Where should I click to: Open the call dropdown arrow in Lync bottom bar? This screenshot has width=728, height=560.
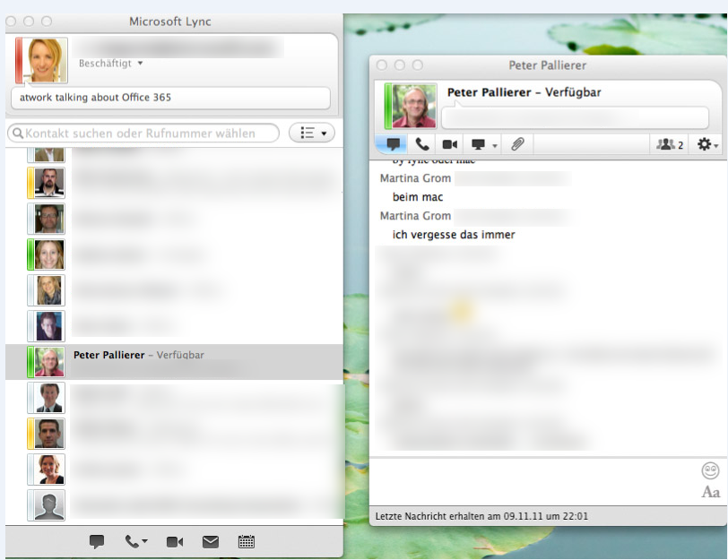(145, 541)
